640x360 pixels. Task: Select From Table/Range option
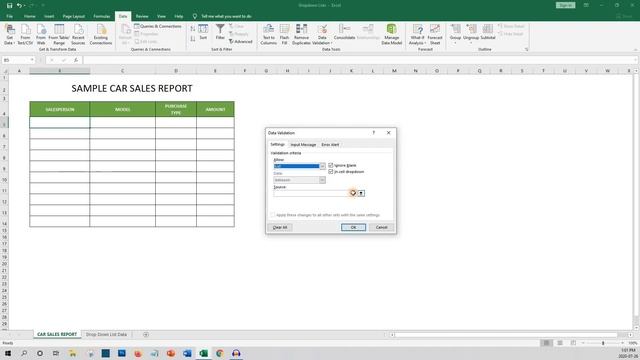(59, 34)
